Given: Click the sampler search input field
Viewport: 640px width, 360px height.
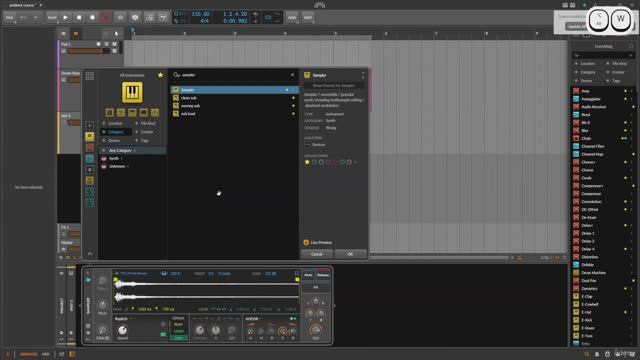Looking at the screenshot, I should pyautogui.click(x=233, y=75).
